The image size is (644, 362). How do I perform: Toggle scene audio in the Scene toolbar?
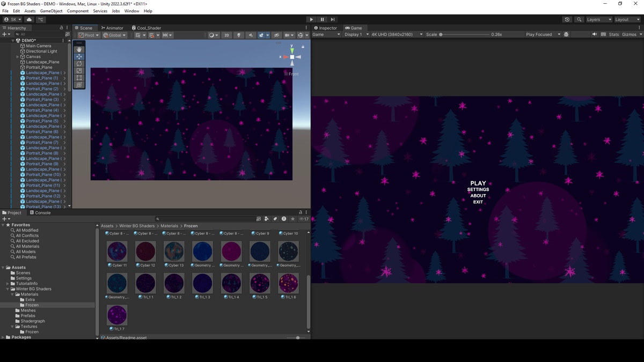pyautogui.click(x=251, y=35)
